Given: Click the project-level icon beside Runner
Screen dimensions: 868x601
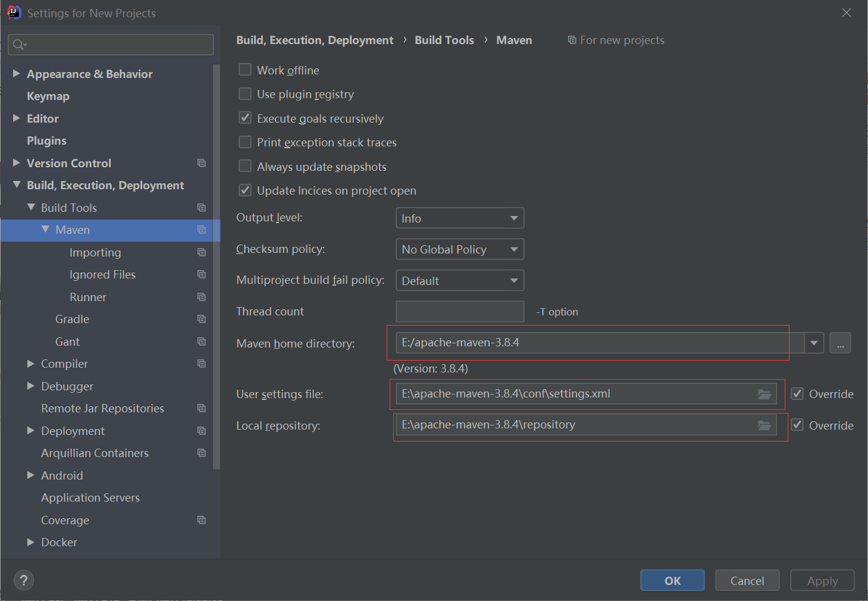Looking at the screenshot, I should [x=202, y=297].
